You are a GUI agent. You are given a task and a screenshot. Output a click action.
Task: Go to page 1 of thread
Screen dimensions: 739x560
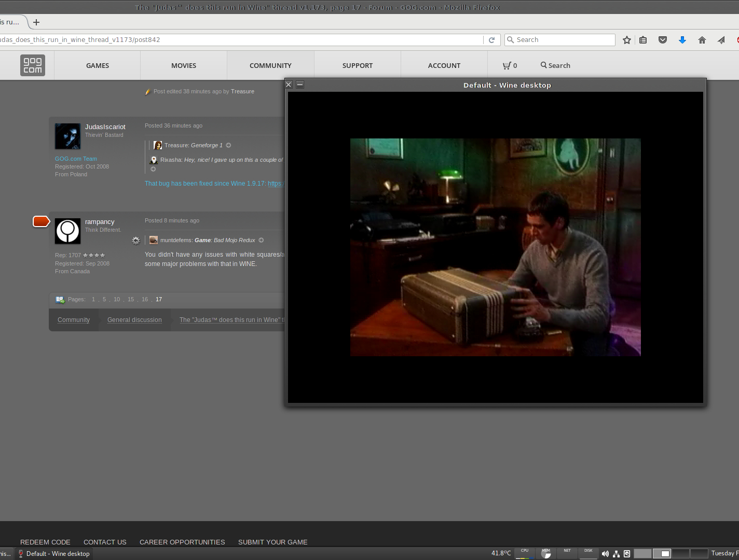[x=93, y=300]
